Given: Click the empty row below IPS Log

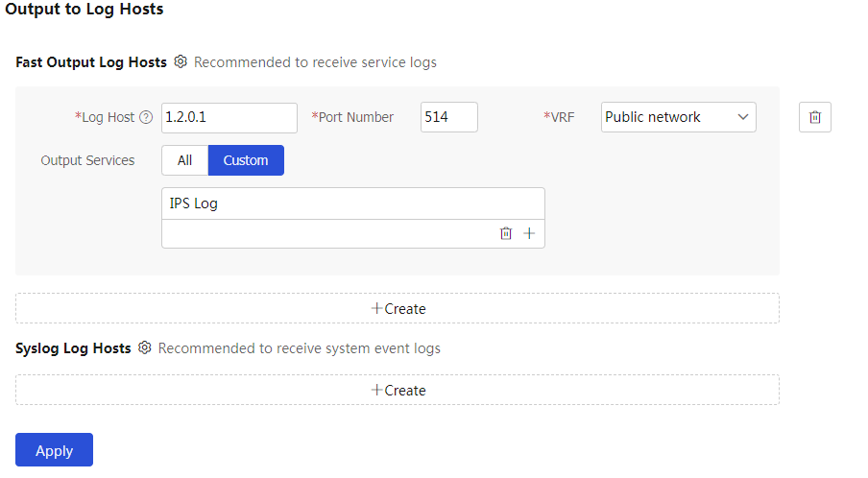Looking at the screenshot, I should coord(329,233).
